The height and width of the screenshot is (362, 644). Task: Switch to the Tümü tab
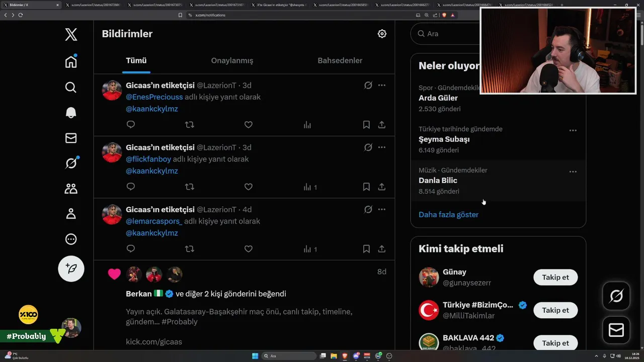(x=136, y=61)
